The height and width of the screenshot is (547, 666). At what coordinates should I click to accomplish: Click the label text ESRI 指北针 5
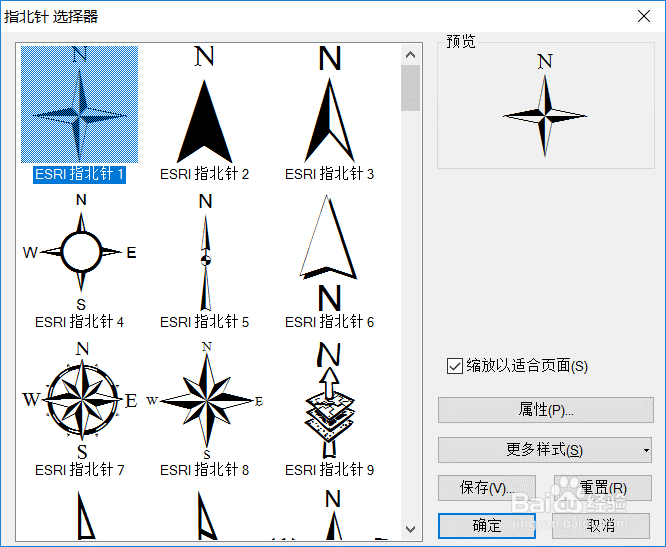click(204, 322)
